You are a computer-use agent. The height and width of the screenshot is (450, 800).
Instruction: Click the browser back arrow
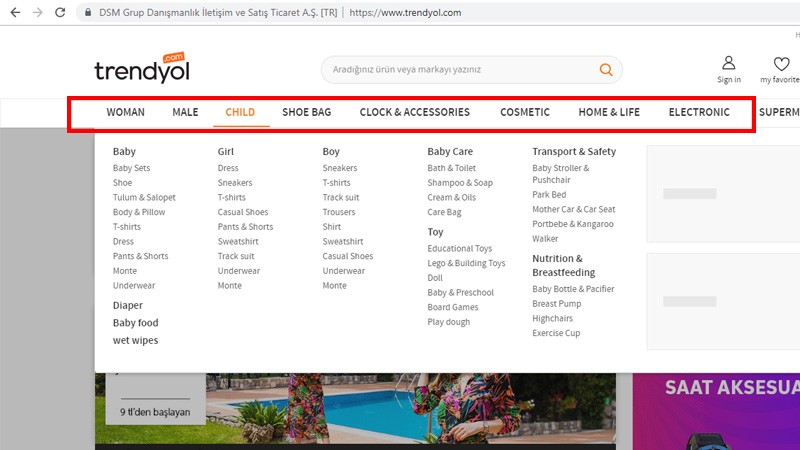(x=14, y=13)
